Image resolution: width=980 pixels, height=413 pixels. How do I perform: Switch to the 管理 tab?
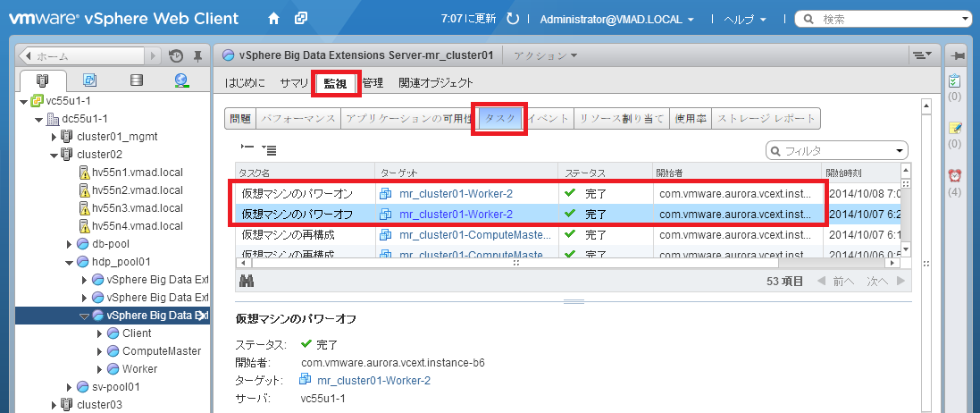point(373,82)
